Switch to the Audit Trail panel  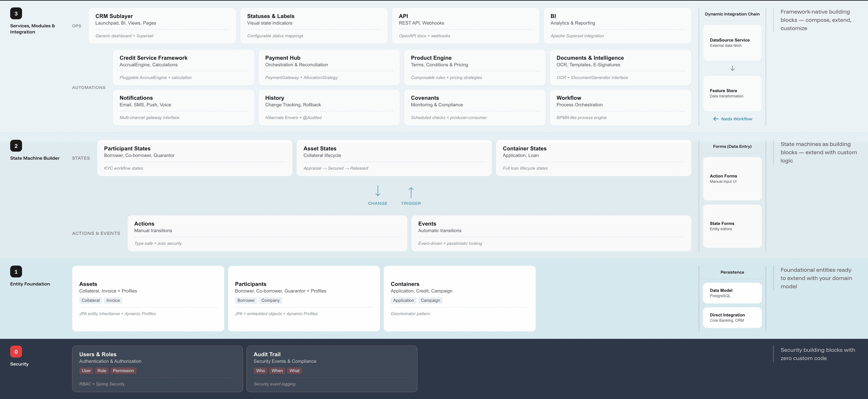tap(332, 369)
